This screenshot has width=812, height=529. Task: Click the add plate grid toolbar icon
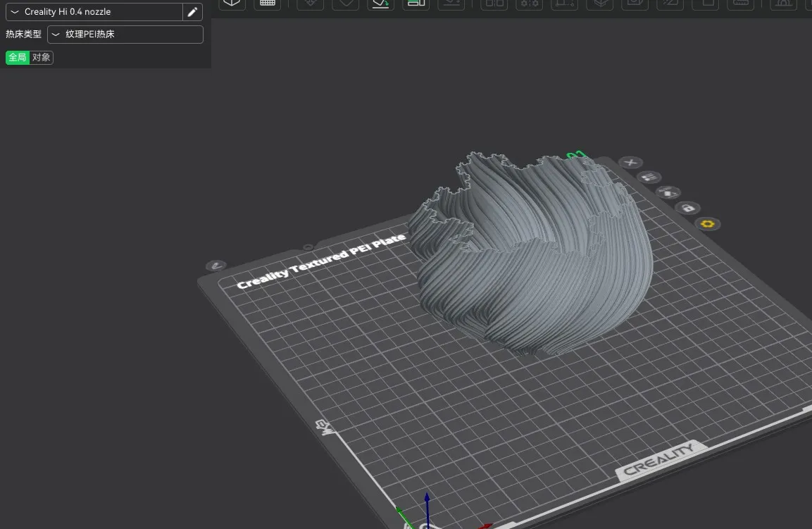(267, 3)
